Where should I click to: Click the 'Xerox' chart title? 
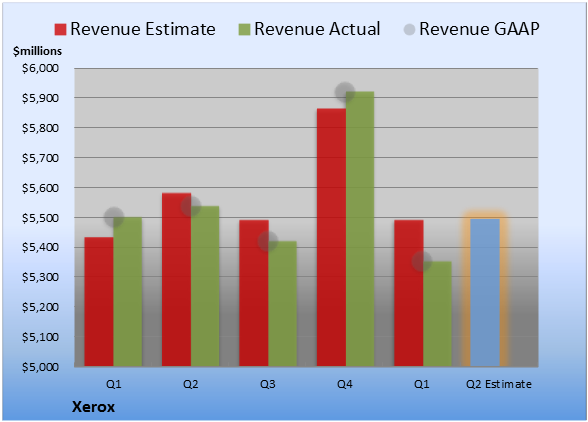point(93,407)
